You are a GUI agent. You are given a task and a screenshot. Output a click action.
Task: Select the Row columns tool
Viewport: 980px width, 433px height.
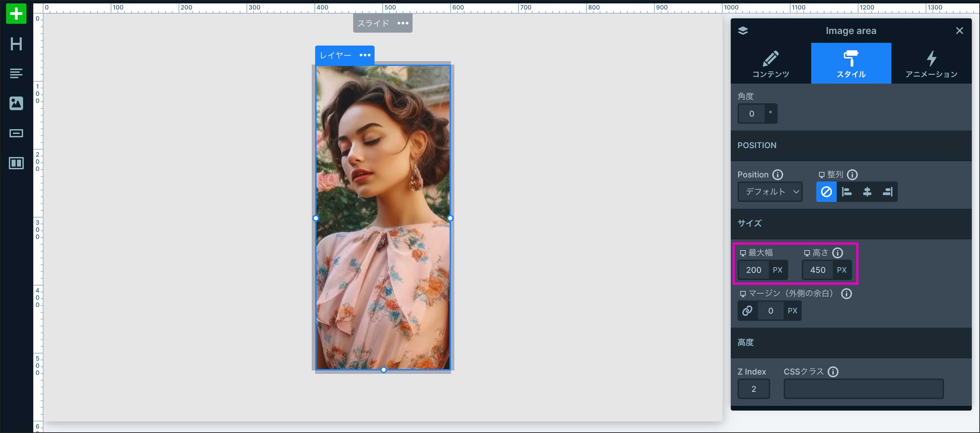16,163
